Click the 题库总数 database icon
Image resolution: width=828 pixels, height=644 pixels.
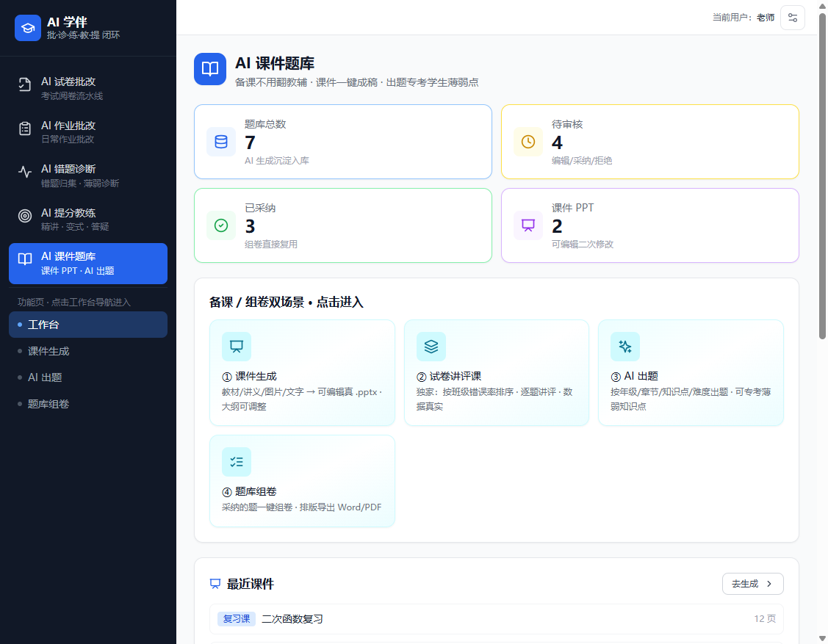[x=221, y=142]
